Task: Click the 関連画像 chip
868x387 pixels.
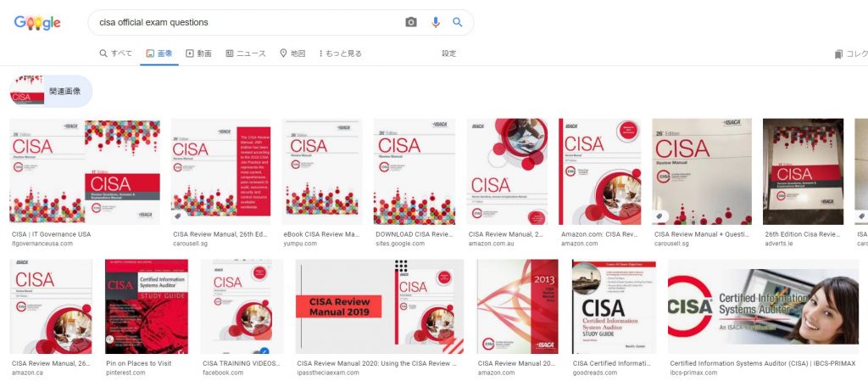Action: click(51, 91)
